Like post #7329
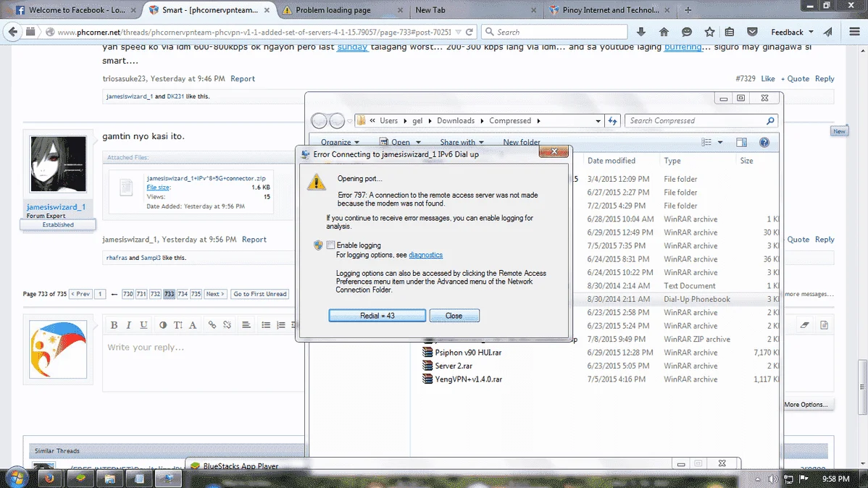 [768, 79]
